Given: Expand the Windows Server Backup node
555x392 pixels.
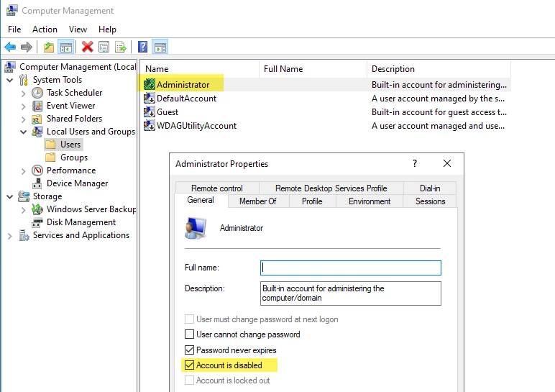Looking at the screenshot, I should [x=23, y=210].
